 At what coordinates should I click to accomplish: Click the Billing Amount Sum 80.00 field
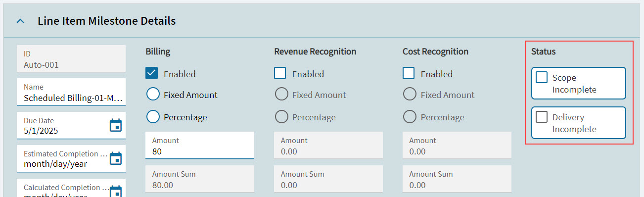coord(200,179)
